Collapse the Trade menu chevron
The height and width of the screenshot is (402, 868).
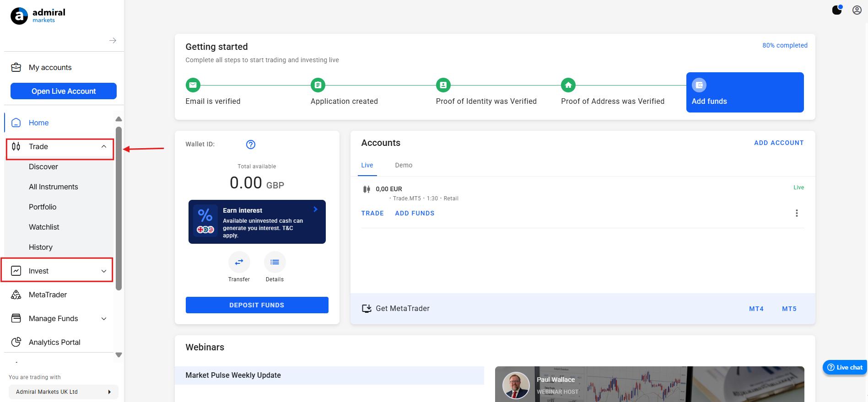pos(104,146)
